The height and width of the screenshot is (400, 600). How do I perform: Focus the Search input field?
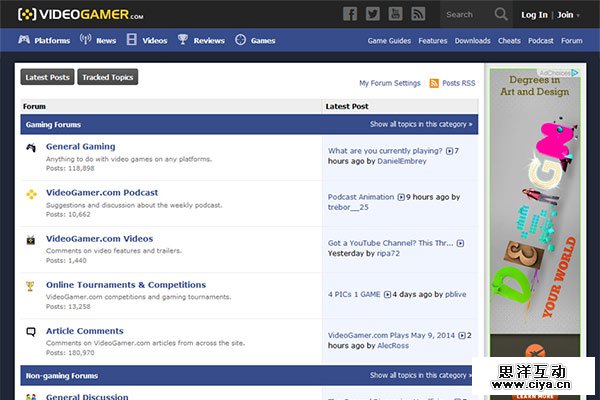(467, 15)
